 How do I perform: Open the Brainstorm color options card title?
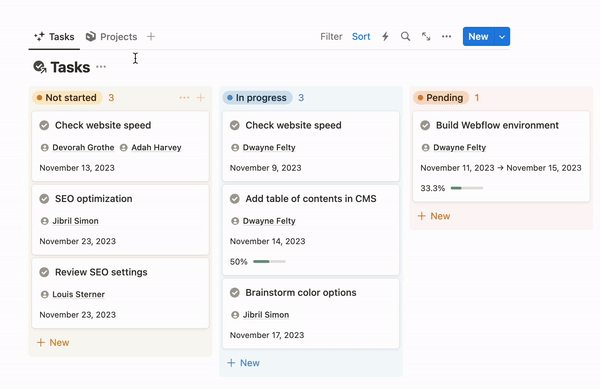click(x=301, y=293)
